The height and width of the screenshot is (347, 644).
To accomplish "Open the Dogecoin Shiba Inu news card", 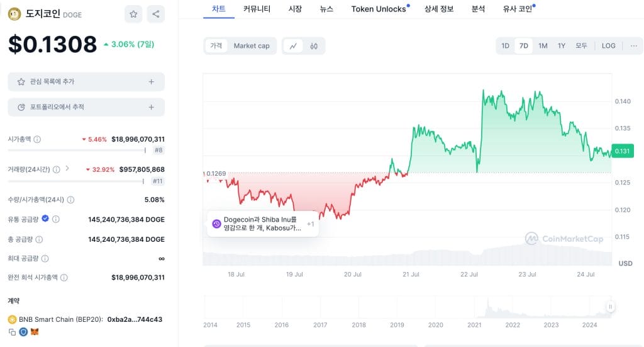I will tap(263, 224).
